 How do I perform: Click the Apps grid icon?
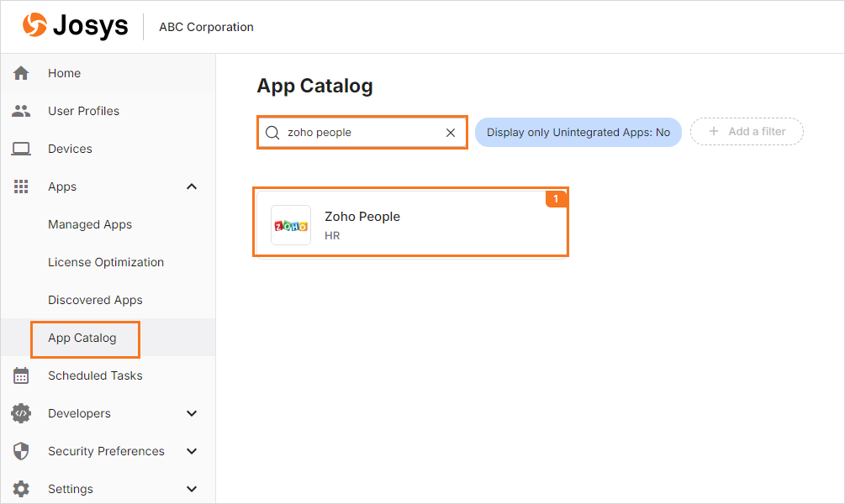21,186
